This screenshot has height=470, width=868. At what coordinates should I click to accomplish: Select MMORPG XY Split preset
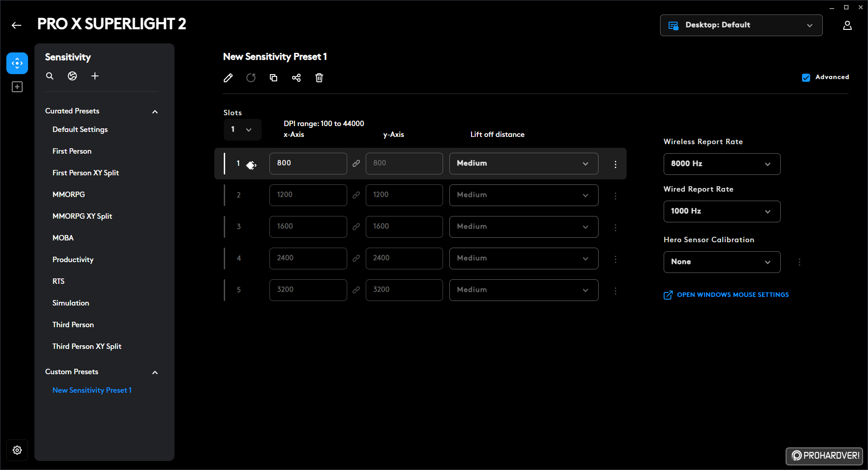pyautogui.click(x=82, y=216)
